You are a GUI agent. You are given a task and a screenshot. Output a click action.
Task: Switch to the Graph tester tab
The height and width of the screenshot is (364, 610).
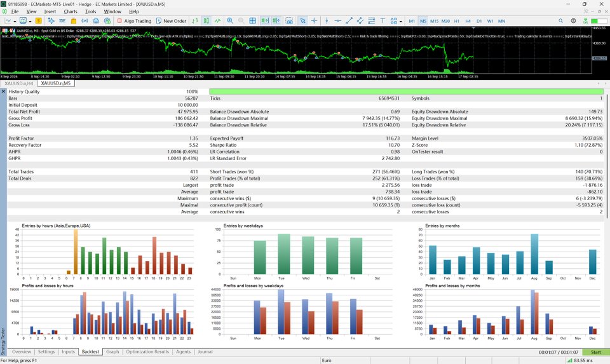click(112, 351)
